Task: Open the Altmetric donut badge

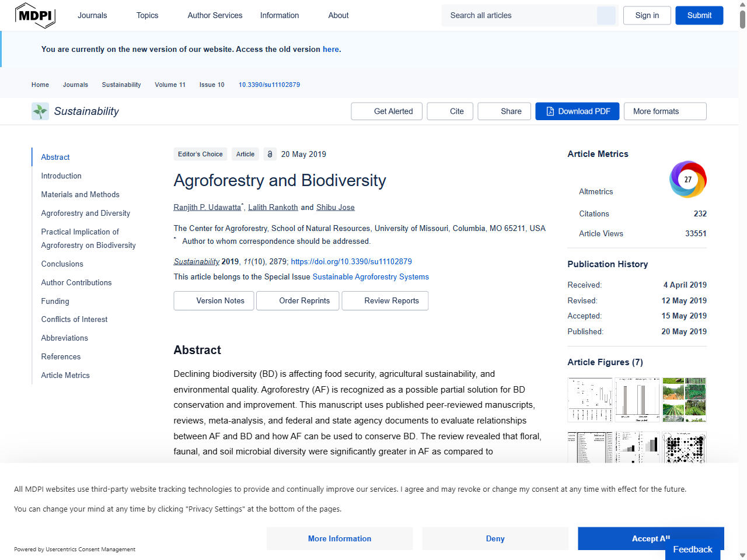Action: 687,179
